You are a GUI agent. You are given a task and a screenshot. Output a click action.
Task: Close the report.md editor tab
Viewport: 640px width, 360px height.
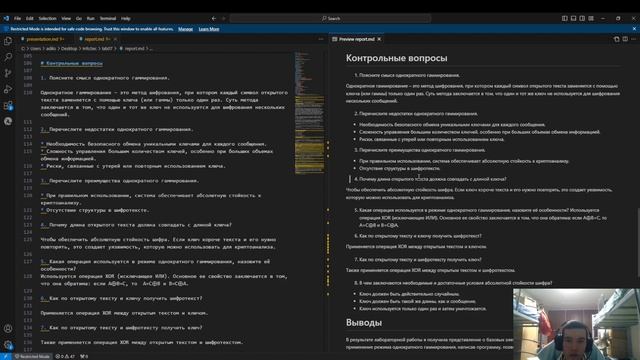116,39
